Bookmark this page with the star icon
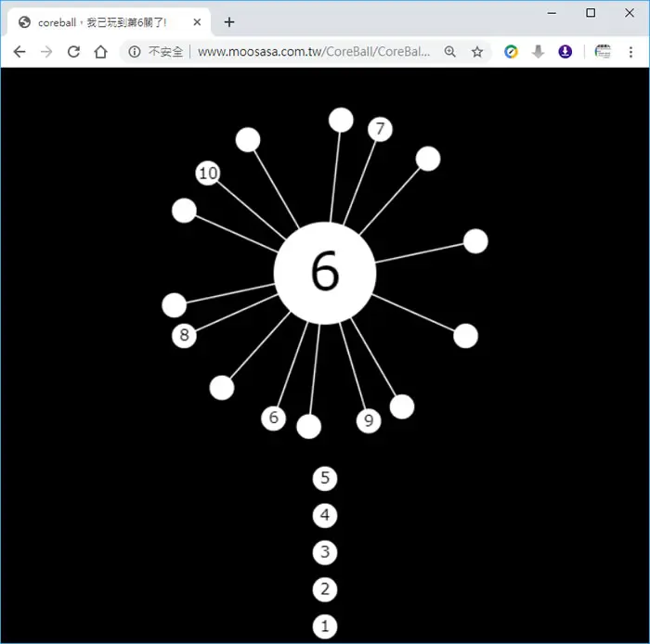The height and width of the screenshot is (644, 650). [x=477, y=52]
